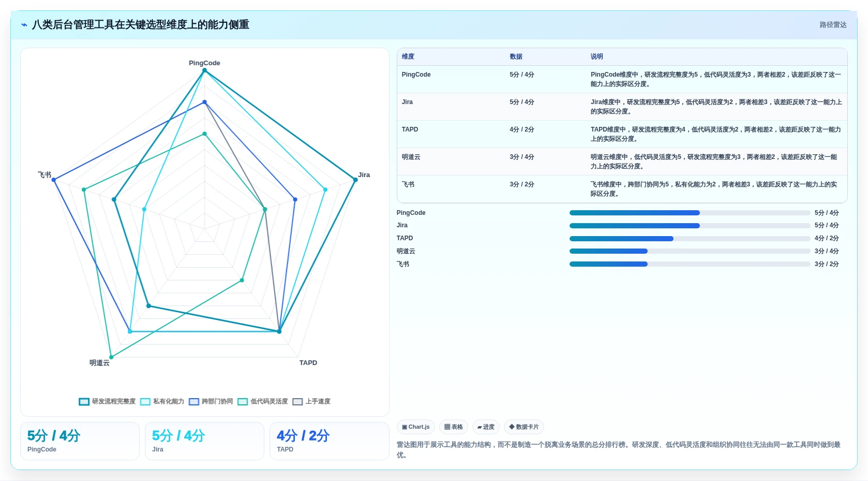This screenshot has height=481, width=868.
Task: Click the 表格 tag chip
Action: point(454,427)
